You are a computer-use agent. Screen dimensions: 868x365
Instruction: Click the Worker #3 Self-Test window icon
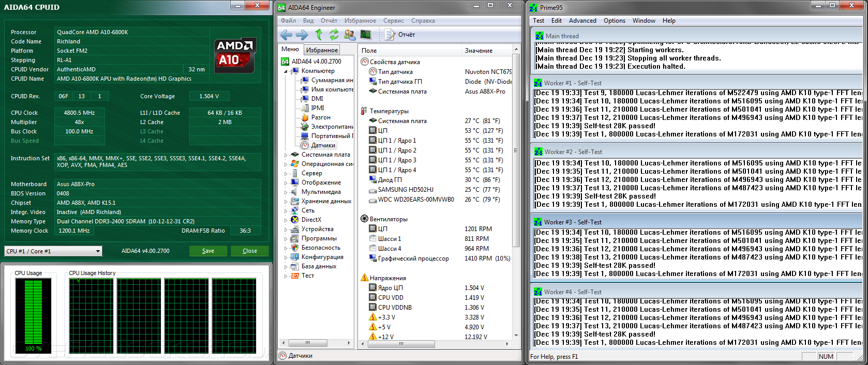tap(538, 222)
